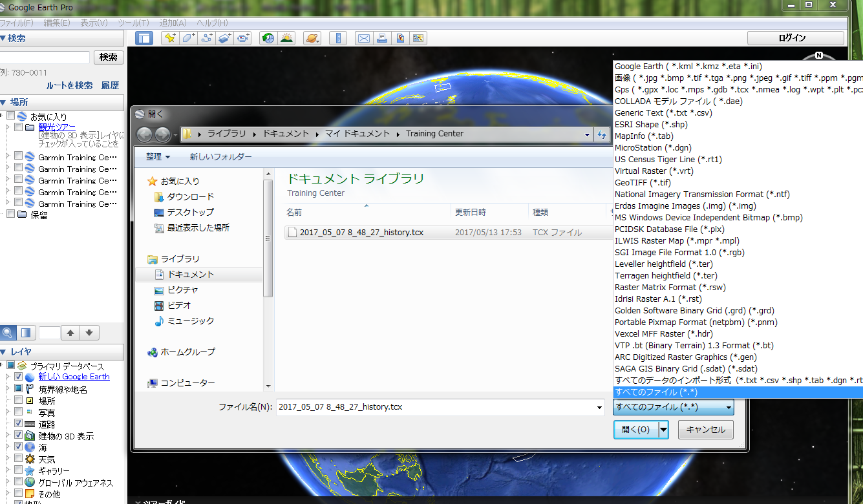Click the Forward arrow in the open dialog
The width and height of the screenshot is (863, 504).
coord(162,134)
